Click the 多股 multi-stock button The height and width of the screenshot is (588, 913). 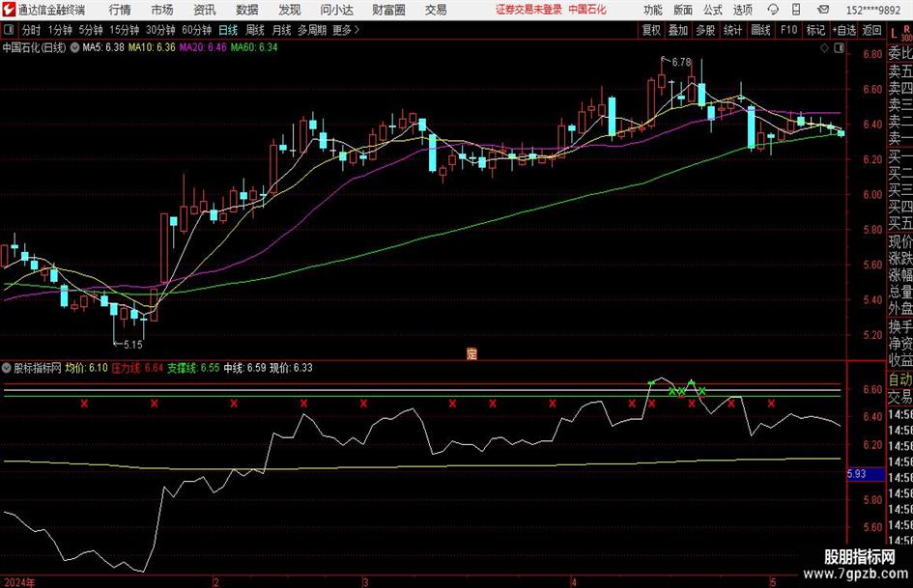tap(705, 30)
